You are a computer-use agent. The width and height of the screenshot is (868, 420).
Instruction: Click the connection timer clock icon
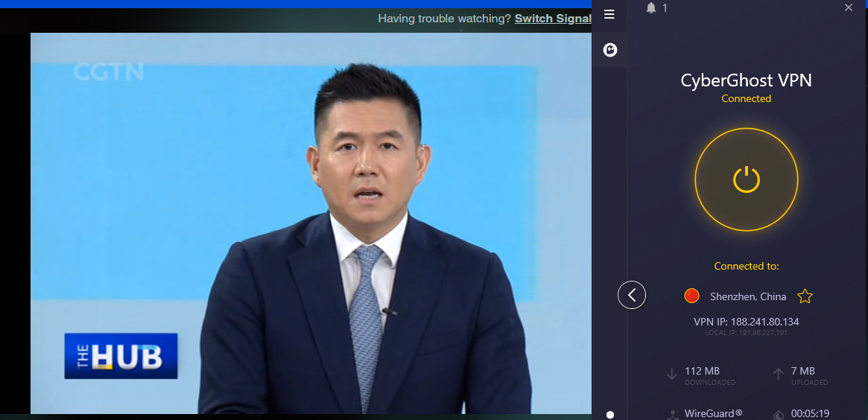coord(779,415)
